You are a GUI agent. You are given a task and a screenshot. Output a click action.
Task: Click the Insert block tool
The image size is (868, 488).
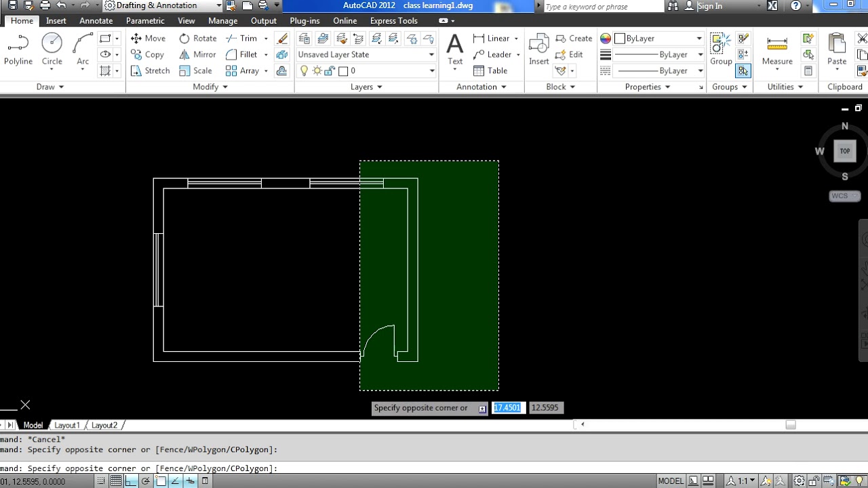[x=539, y=50]
